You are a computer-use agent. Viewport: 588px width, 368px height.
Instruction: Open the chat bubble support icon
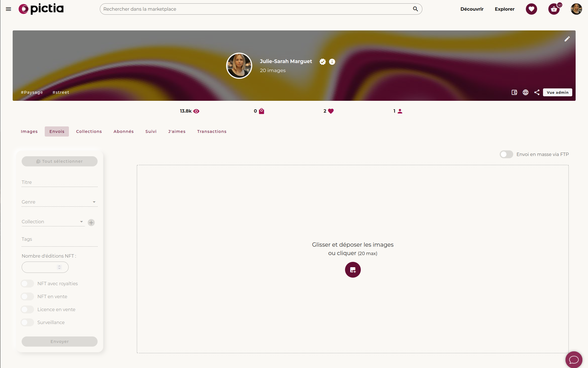574,360
